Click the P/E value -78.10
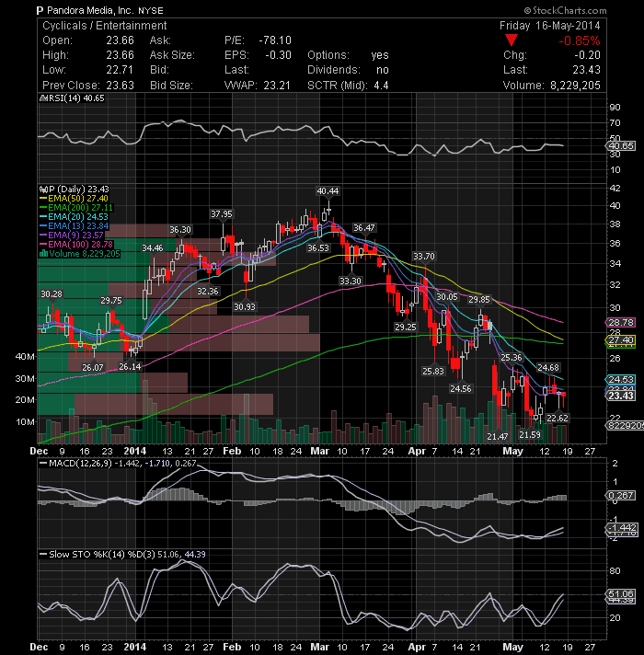The width and height of the screenshot is (644, 655). pos(275,40)
